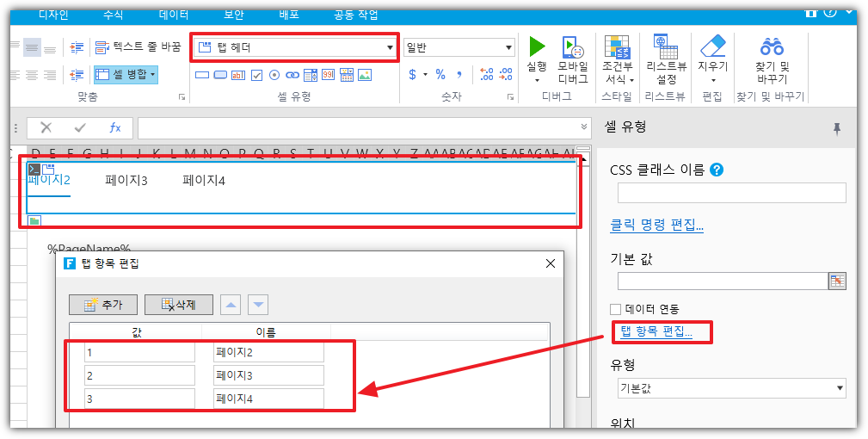This screenshot has width=868, height=439.
Task: Click the name field containing 페이지3
Action: click(x=268, y=375)
